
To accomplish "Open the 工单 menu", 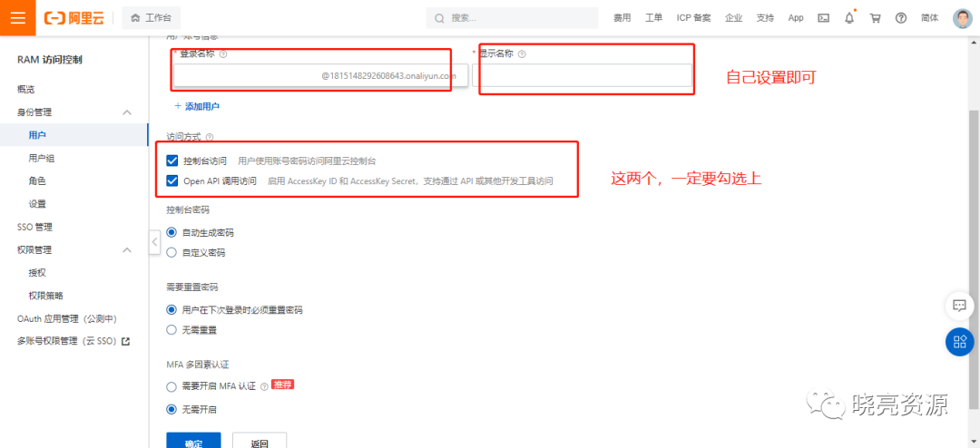I will (x=653, y=18).
